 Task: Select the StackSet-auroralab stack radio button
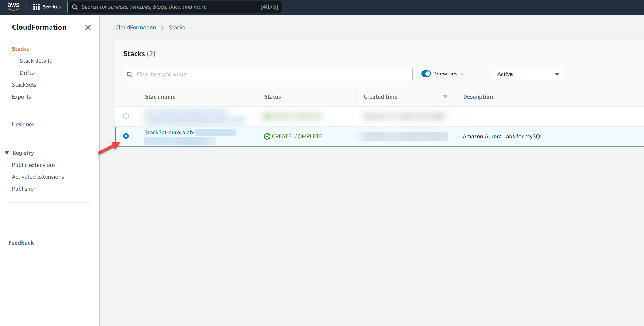(x=126, y=136)
